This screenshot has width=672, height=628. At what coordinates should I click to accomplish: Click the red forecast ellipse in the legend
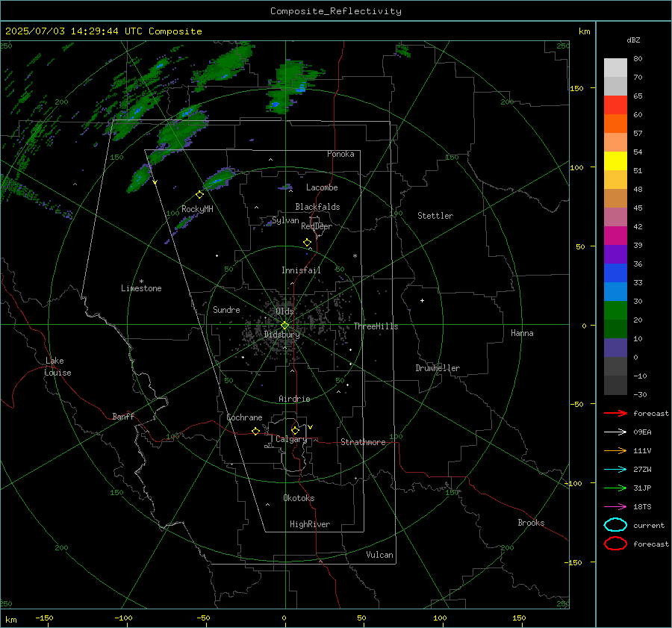click(x=615, y=544)
